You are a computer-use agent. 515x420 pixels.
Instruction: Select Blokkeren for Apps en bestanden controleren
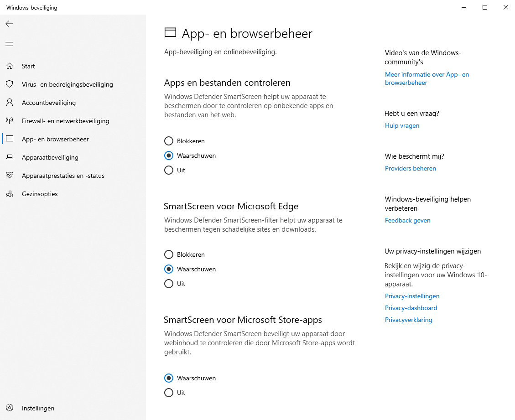point(169,141)
